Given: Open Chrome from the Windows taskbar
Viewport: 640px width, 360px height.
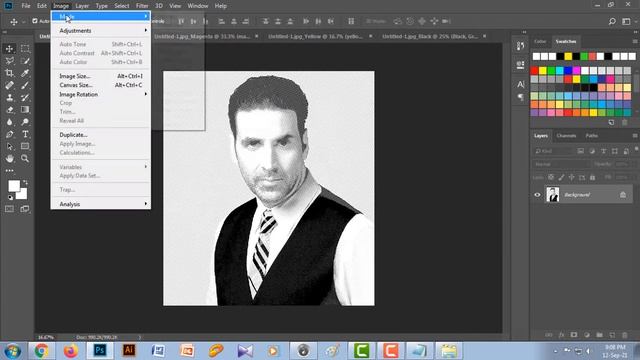Looking at the screenshot, I should coord(41,351).
